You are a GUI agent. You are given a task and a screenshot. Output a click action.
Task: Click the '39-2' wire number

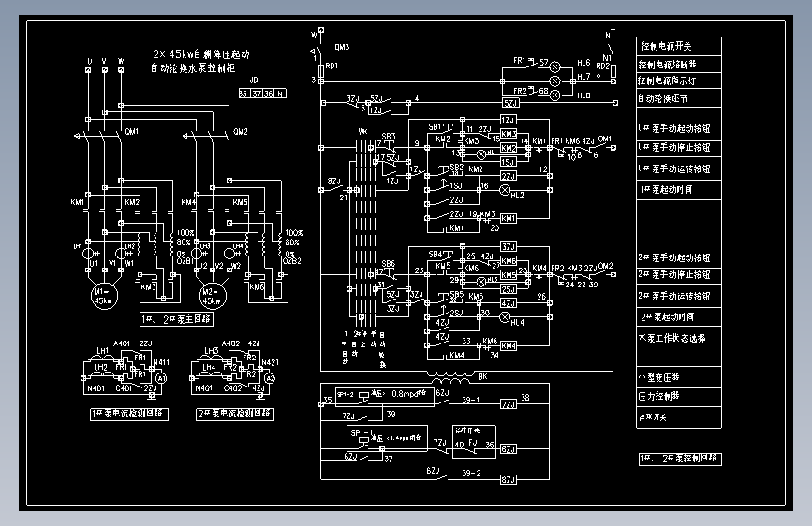[x=471, y=474]
